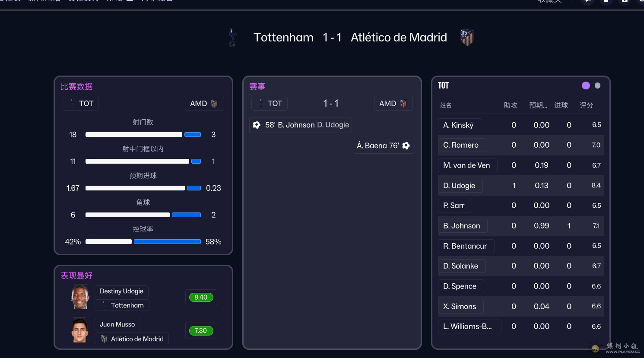Click Juan Musso's player portrait
Image resolution: width=644 pixels, height=358 pixels.
[x=80, y=331]
